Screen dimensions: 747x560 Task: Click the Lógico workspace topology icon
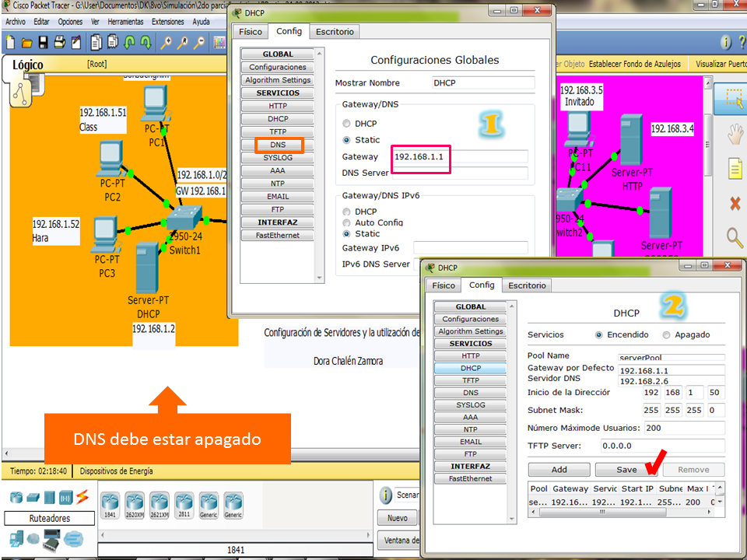(x=20, y=93)
